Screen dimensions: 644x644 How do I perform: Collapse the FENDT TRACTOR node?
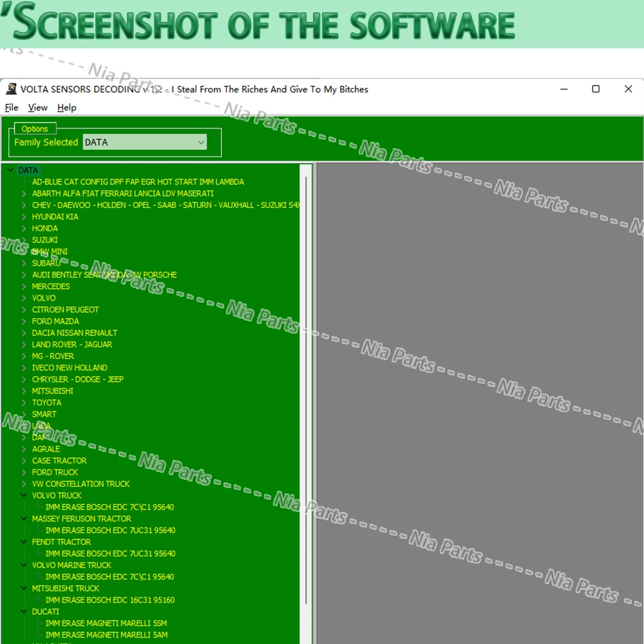pyautogui.click(x=24, y=542)
